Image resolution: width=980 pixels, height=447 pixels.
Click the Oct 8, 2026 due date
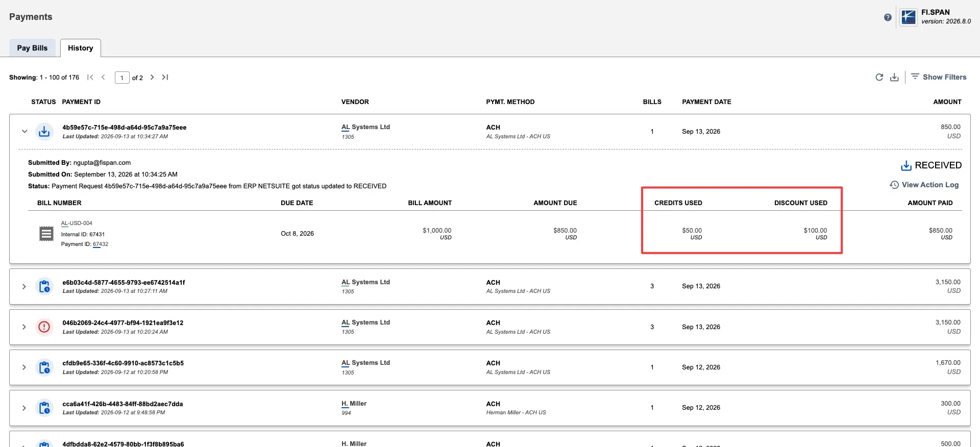click(297, 234)
